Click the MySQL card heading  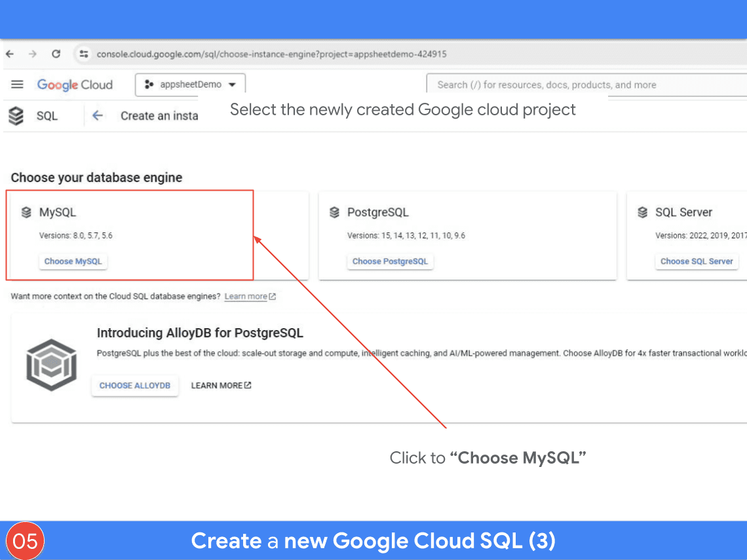(x=58, y=212)
